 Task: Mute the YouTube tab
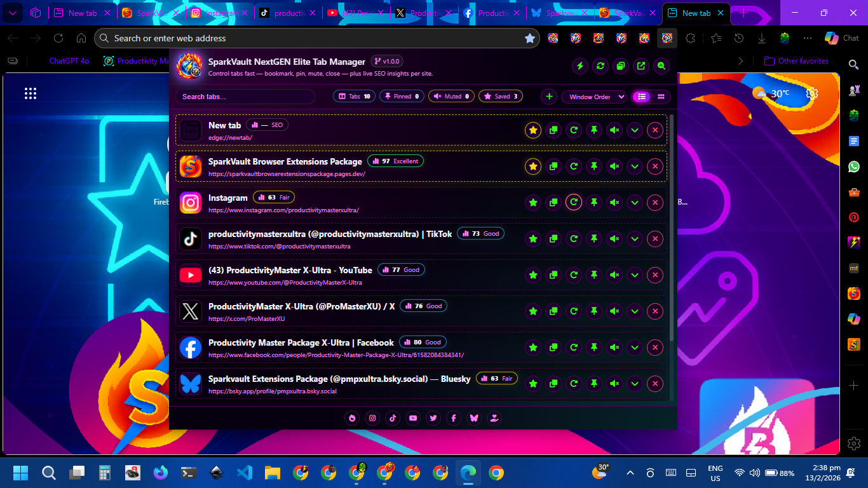(x=614, y=275)
